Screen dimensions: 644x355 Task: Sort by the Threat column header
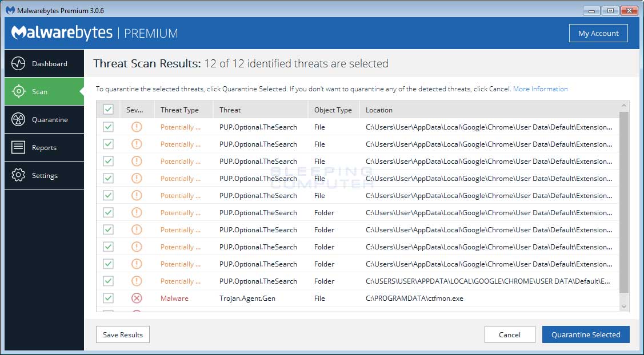tap(261, 110)
